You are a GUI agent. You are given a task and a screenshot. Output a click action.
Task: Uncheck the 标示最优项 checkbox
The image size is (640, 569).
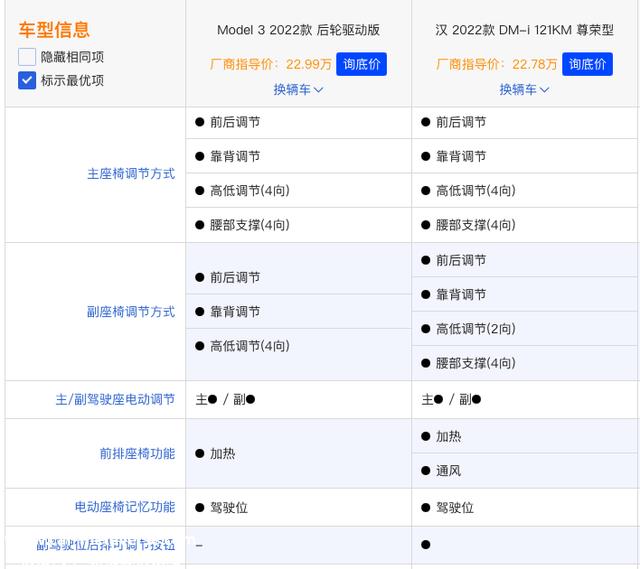(x=27, y=80)
